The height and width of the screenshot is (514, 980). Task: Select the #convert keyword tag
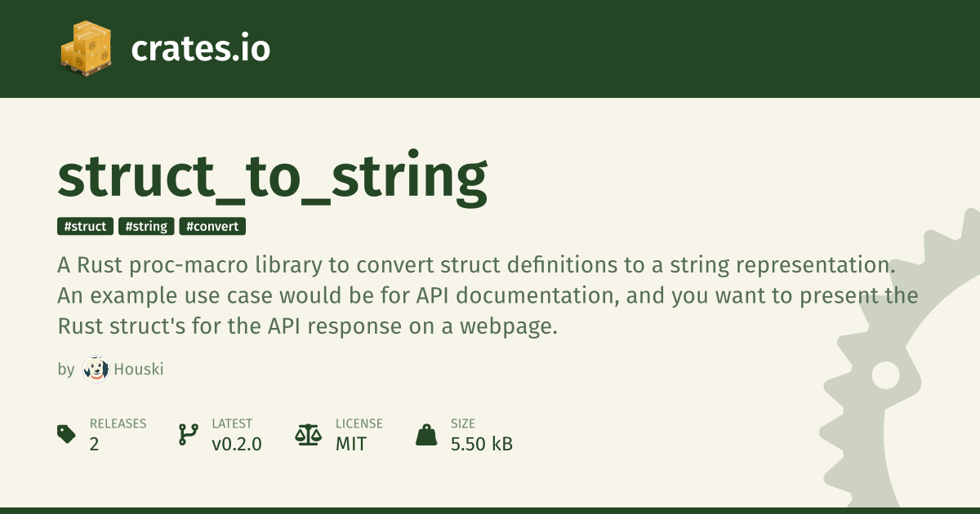click(212, 226)
